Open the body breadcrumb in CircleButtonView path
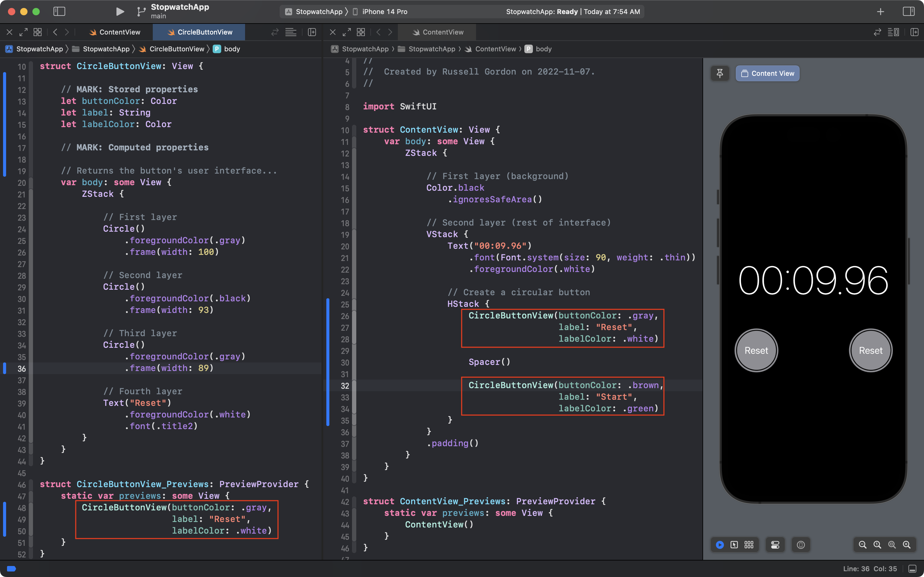 (232, 49)
